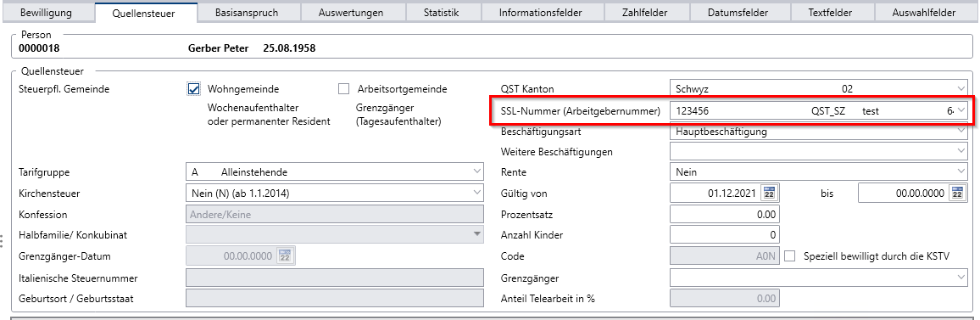Screen dimensions: 980x320
Task: Open the Kirchensteuer dropdown
Action: point(477,193)
